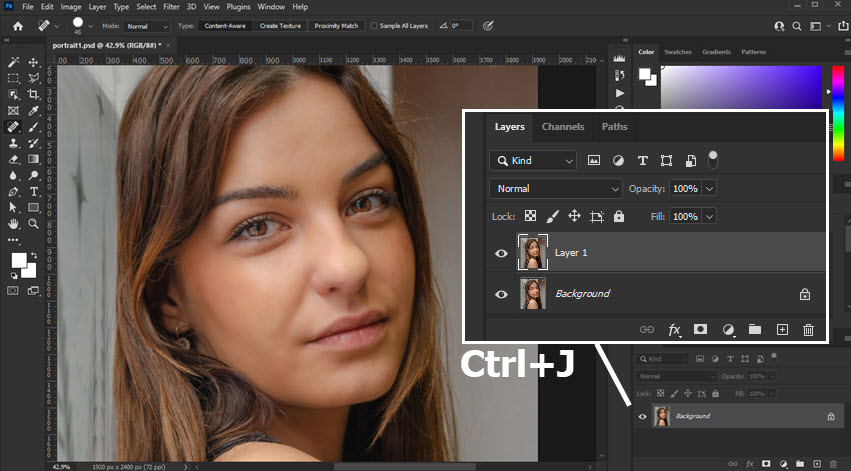Go to the Home screen
Screen dimensions: 851x471
[18, 26]
